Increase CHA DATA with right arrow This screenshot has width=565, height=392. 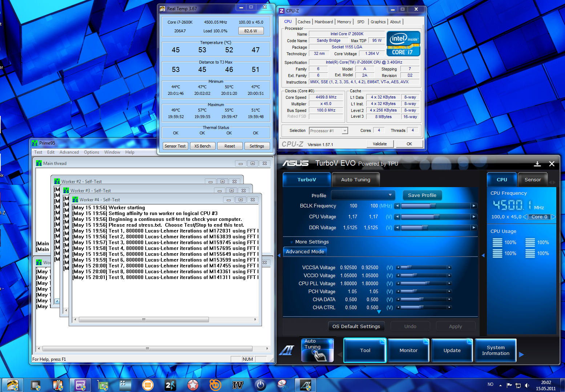pos(449,299)
